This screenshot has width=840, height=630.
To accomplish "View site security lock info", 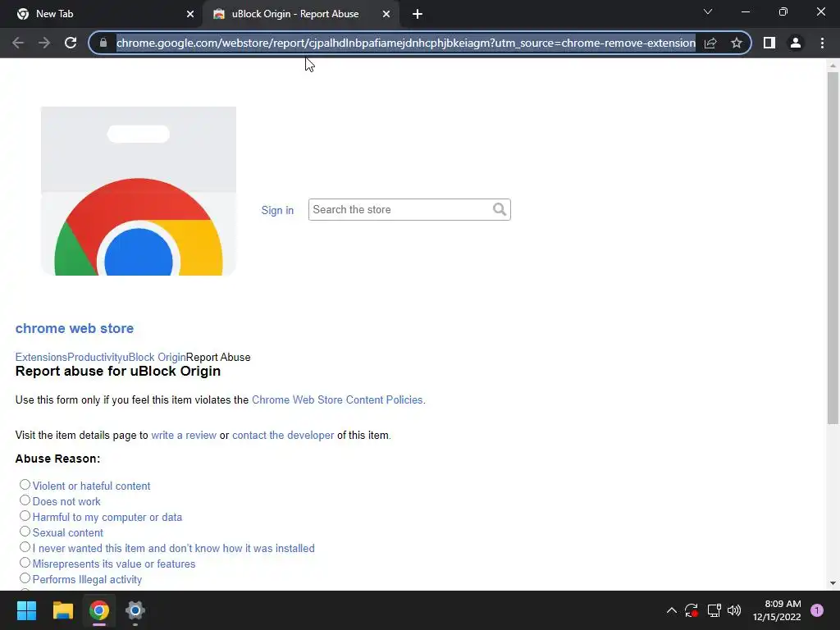I will [x=103, y=43].
